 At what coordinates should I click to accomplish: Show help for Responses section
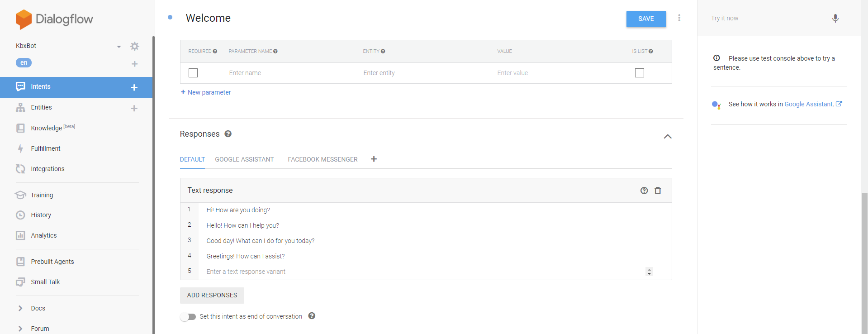click(x=228, y=134)
